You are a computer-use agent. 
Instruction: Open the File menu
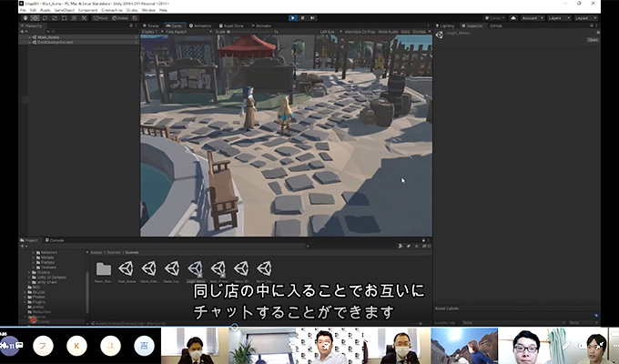23,10
